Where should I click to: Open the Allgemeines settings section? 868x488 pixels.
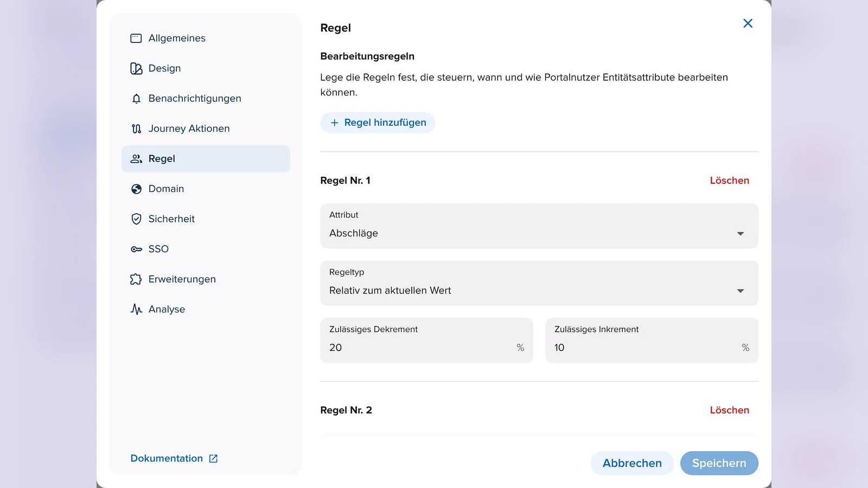206,38
